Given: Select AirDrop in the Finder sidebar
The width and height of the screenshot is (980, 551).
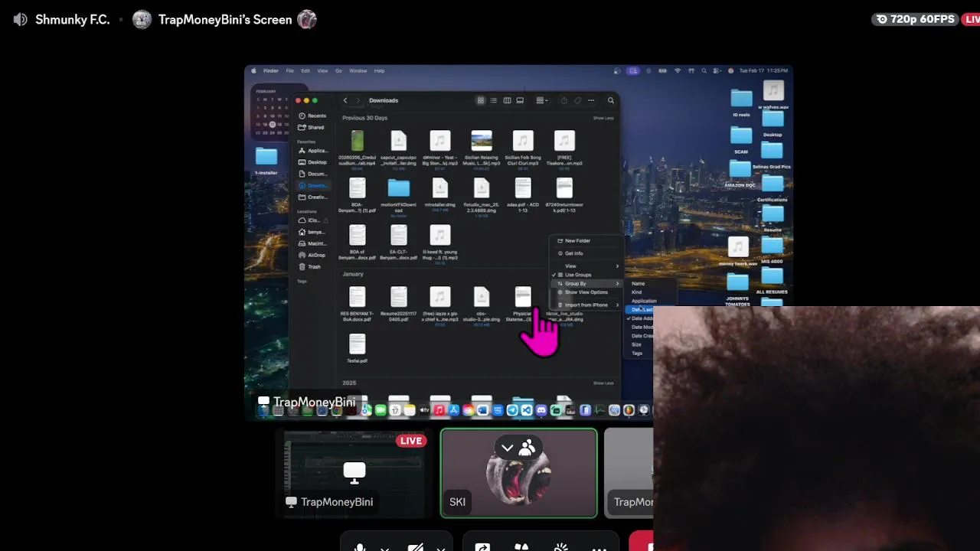Looking at the screenshot, I should [x=312, y=255].
